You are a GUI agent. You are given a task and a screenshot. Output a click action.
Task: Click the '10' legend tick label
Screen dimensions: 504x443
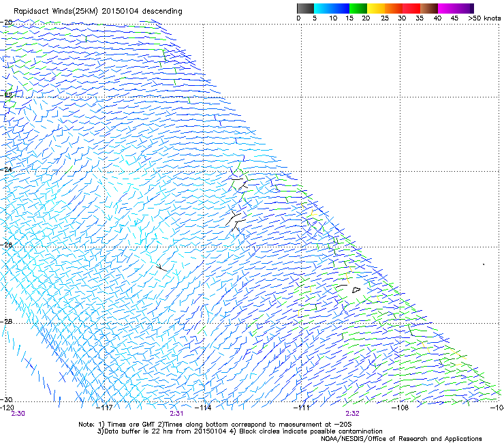click(333, 18)
